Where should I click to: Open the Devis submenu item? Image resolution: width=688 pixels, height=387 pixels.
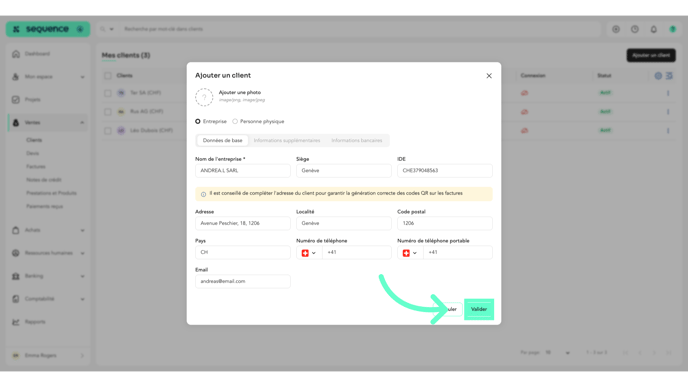(x=32, y=154)
